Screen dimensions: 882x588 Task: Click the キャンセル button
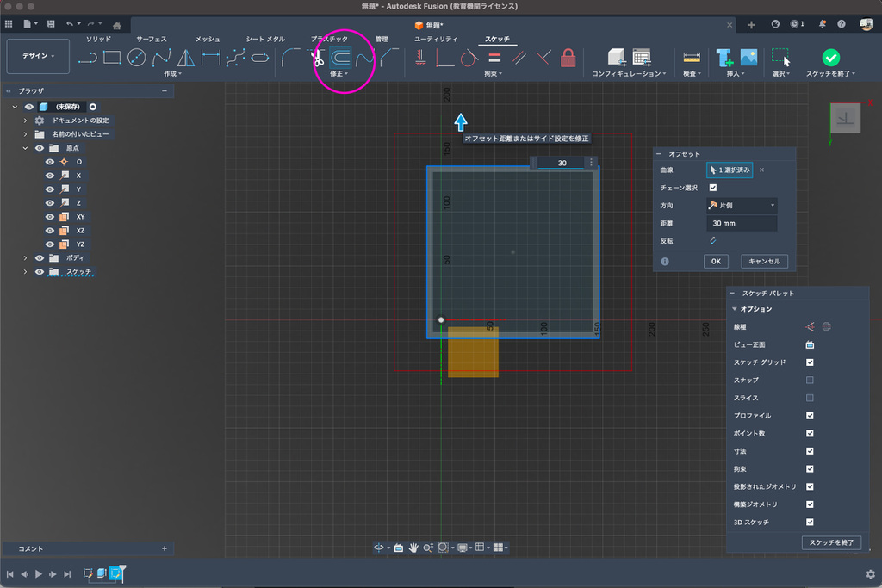[763, 261]
